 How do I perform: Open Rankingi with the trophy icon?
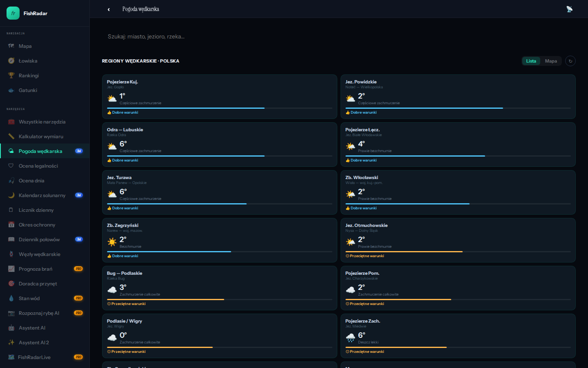point(29,76)
